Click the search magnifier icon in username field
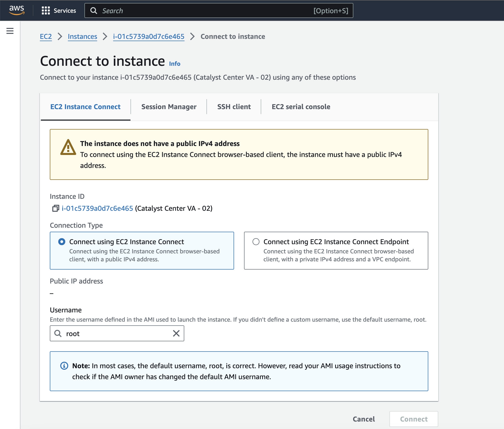 point(58,333)
